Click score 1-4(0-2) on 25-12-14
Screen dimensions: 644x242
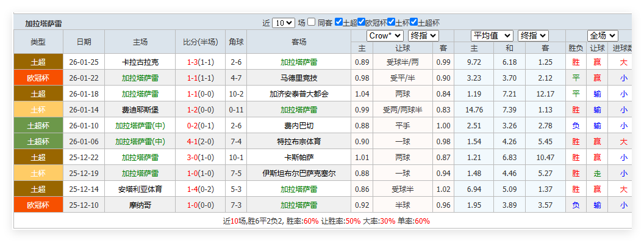(x=201, y=189)
